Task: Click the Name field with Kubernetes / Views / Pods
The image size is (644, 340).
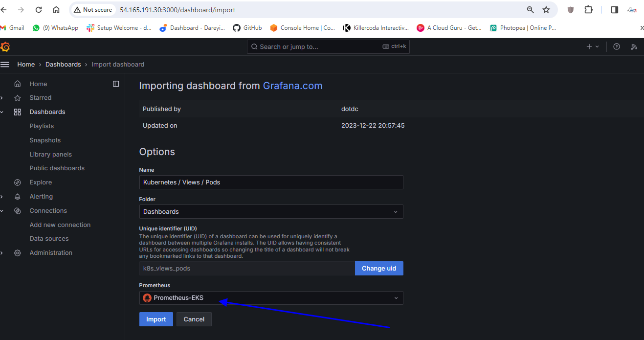Action: pos(271,182)
